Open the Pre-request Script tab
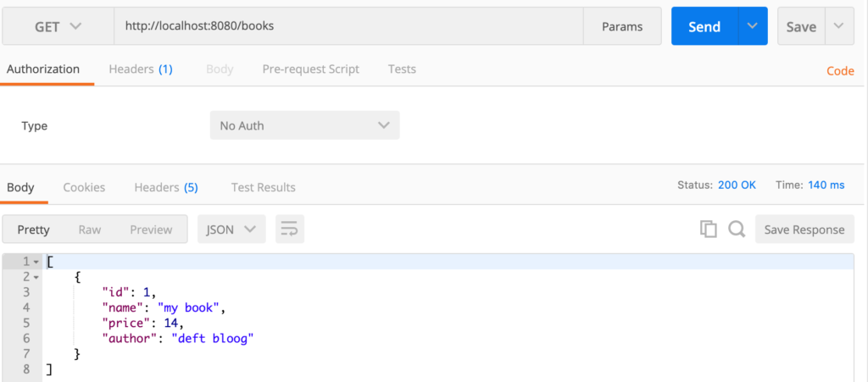Screen dimensions: 868x382 click(311, 69)
